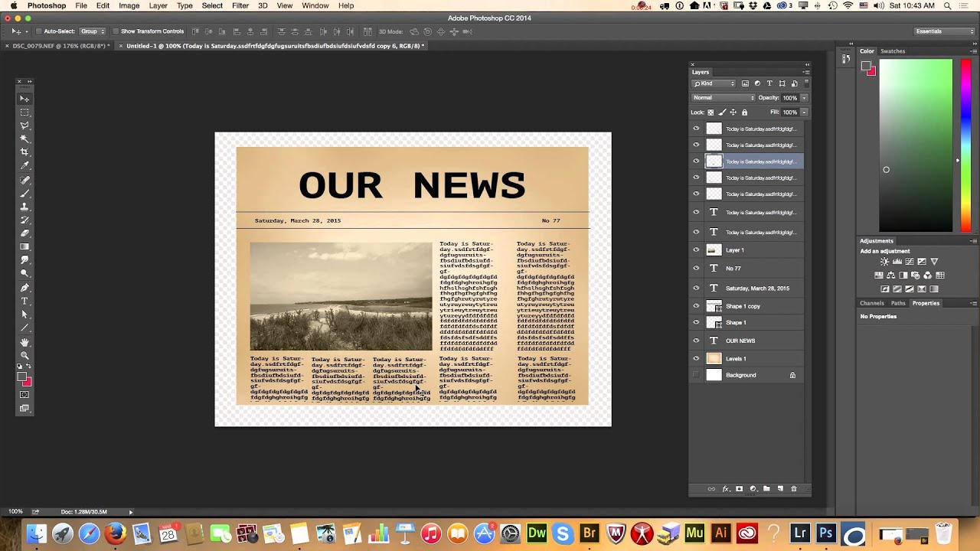980x551 pixels.
Task: Select the Path Selection tool
Action: tap(24, 315)
